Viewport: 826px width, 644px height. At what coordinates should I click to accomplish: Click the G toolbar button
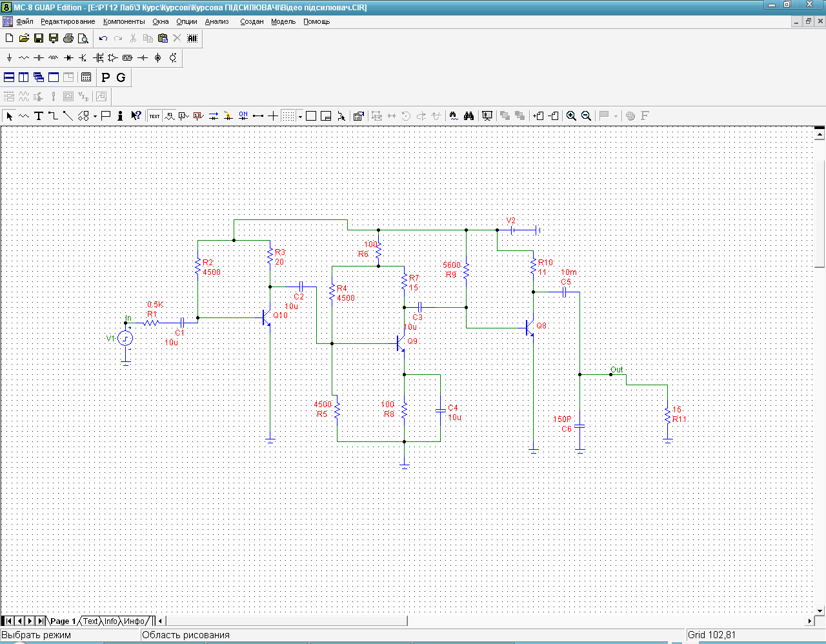tap(121, 77)
